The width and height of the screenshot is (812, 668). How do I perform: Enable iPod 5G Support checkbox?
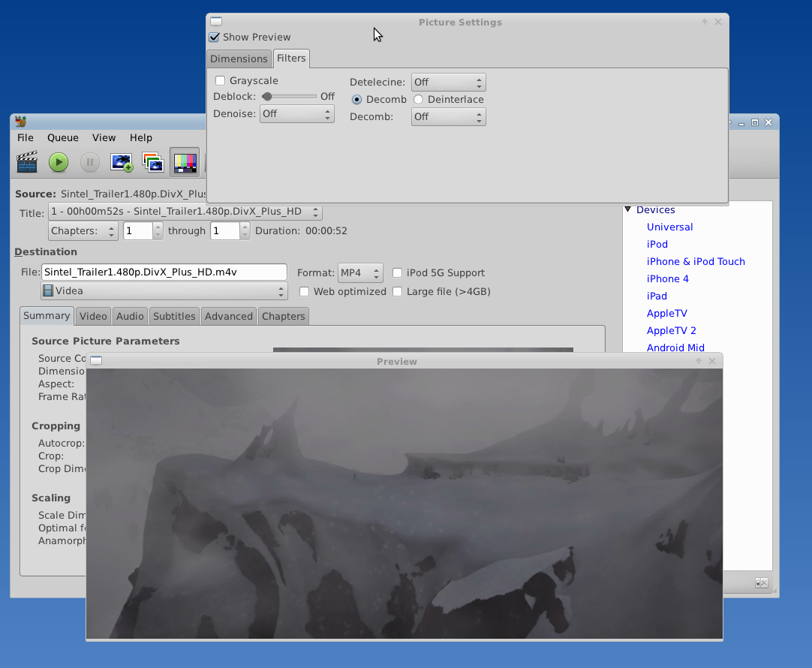pyautogui.click(x=397, y=273)
